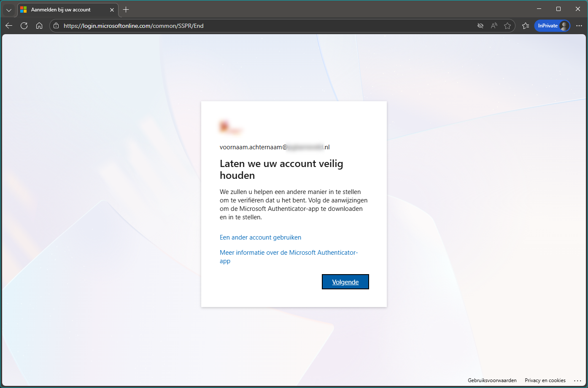Click the footer ellipsis more options
This screenshot has height=388, width=588.
tap(577, 380)
